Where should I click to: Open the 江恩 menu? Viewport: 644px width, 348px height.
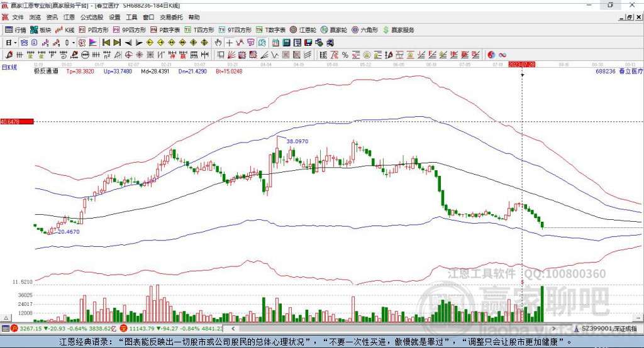[x=69, y=17]
